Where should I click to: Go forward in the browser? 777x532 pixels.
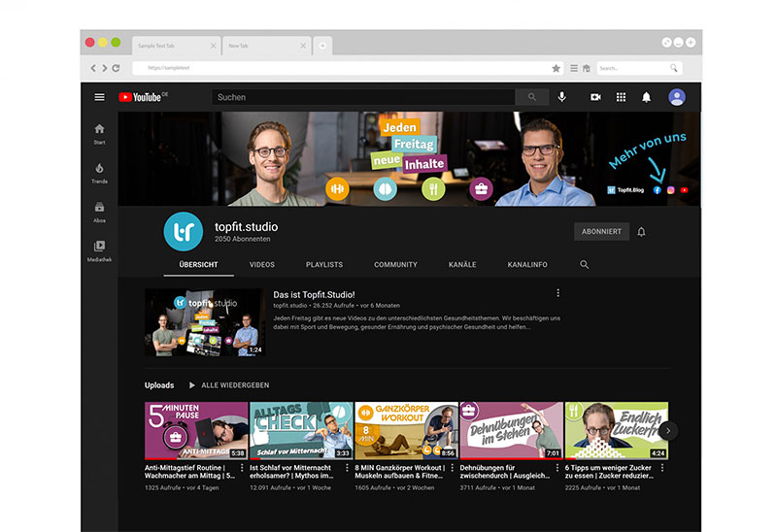click(x=105, y=68)
